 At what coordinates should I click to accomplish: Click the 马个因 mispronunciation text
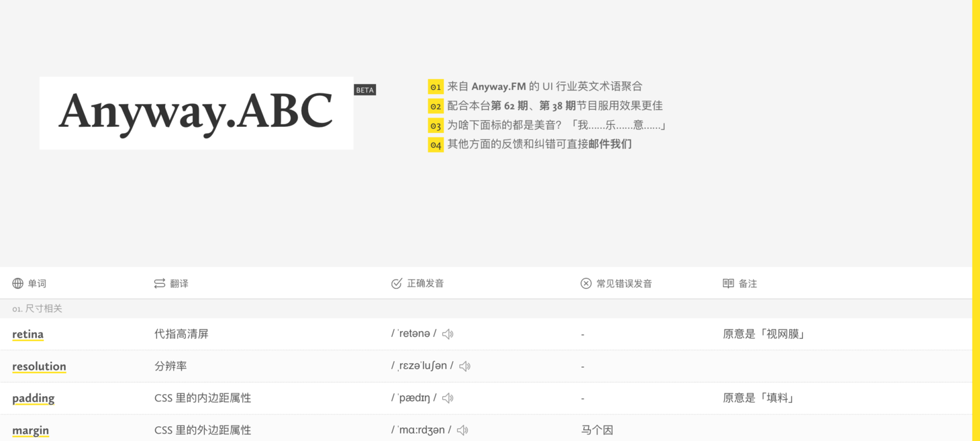click(597, 430)
